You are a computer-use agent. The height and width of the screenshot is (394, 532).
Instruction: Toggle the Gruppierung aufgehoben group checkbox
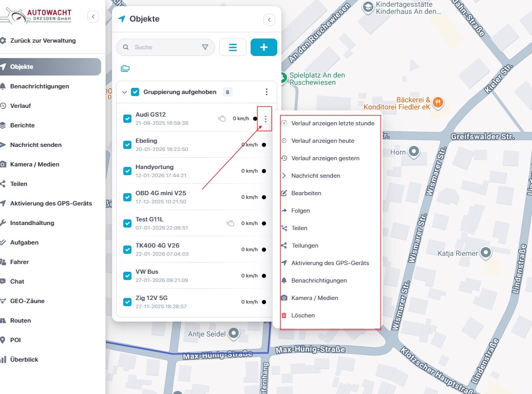(135, 92)
